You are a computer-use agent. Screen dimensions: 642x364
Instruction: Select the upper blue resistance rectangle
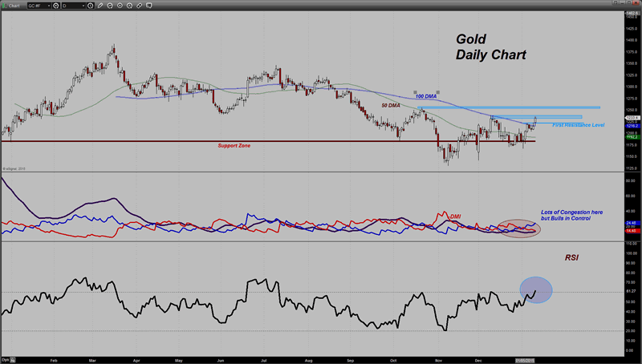pos(509,107)
